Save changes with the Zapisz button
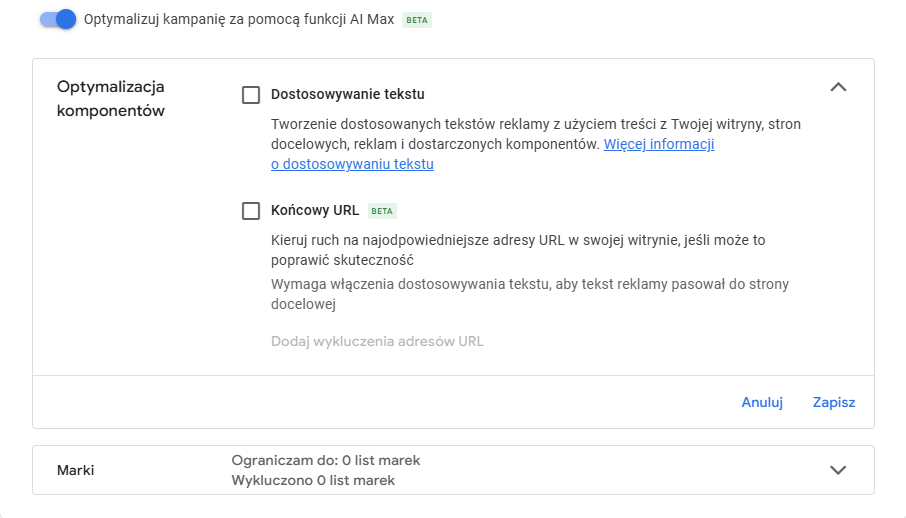 [x=834, y=402]
